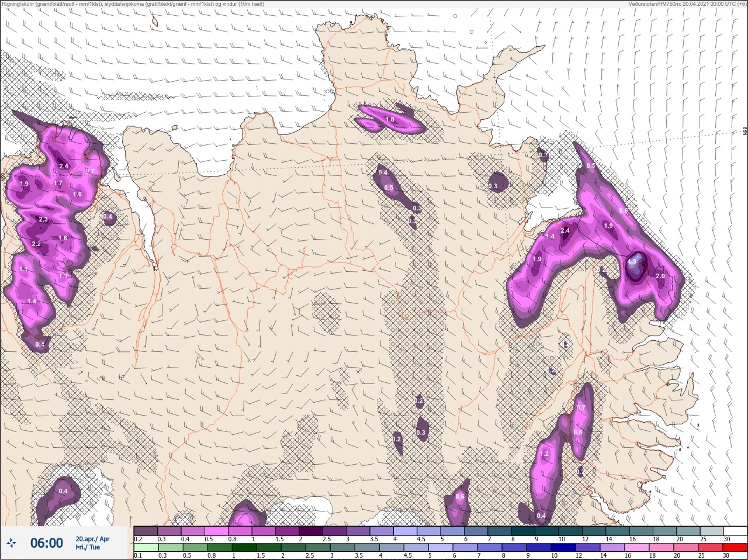
Task: Click the '20.apr./ Apr' date text
Action: tap(92, 539)
